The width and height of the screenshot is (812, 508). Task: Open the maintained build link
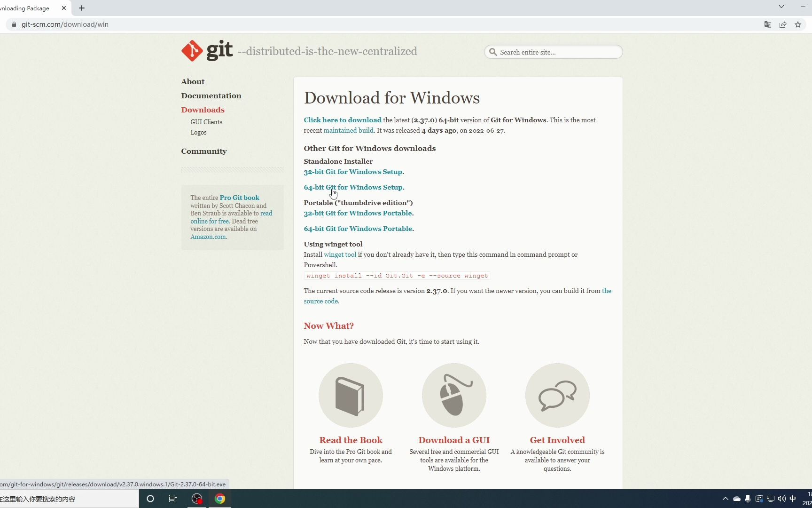click(x=348, y=130)
